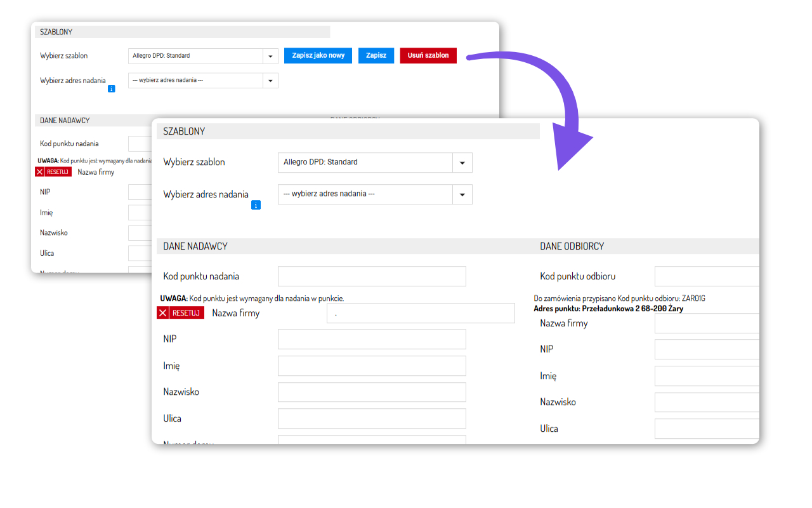Click the sender "Nazwisko" input in front panel
812x508 pixels.
(372, 392)
